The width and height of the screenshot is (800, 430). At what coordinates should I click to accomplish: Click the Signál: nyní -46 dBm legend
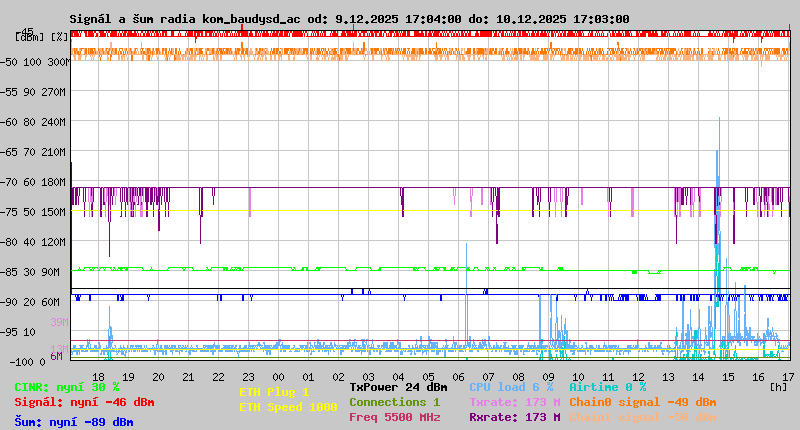click(x=84, y=402)
